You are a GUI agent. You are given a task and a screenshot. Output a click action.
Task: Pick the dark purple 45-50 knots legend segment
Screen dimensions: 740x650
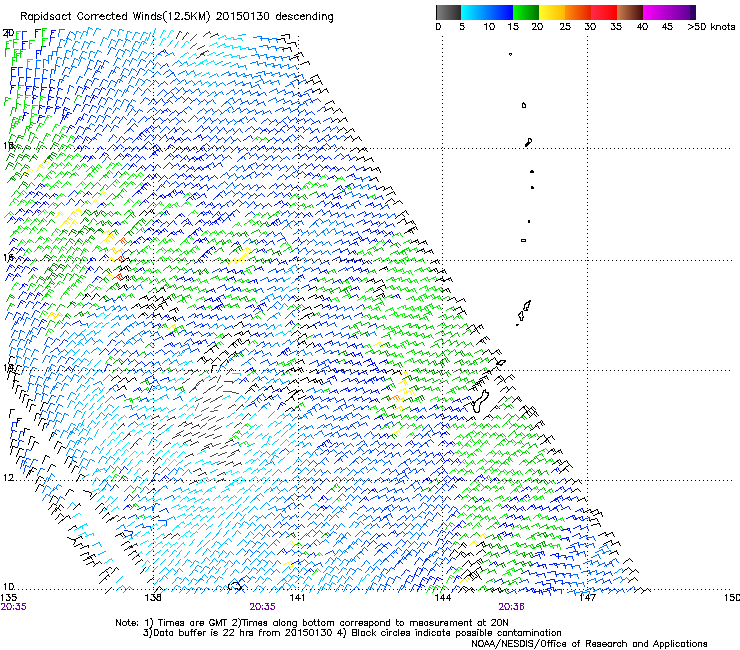[682, 12]
